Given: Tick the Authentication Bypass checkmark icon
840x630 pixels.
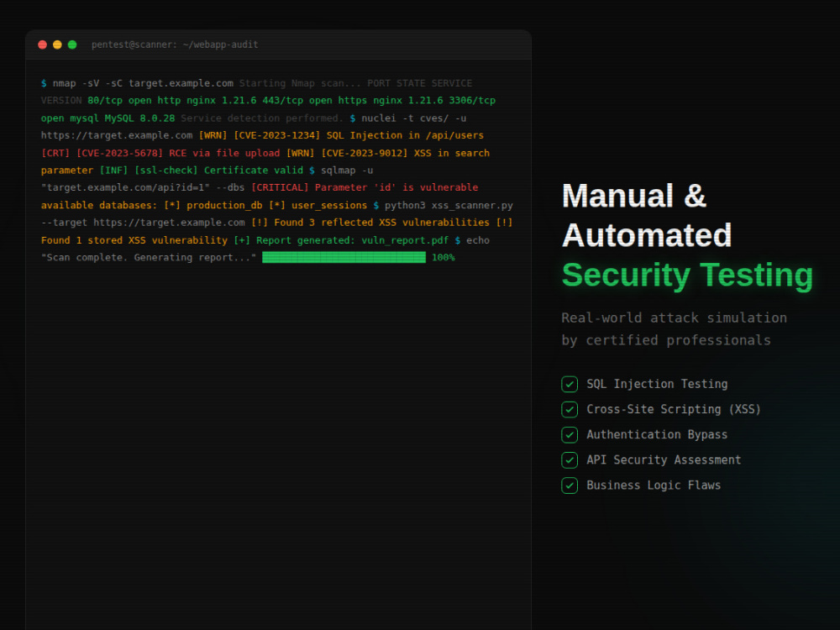Looking at the screenshot, I should (x=570, y=434).
